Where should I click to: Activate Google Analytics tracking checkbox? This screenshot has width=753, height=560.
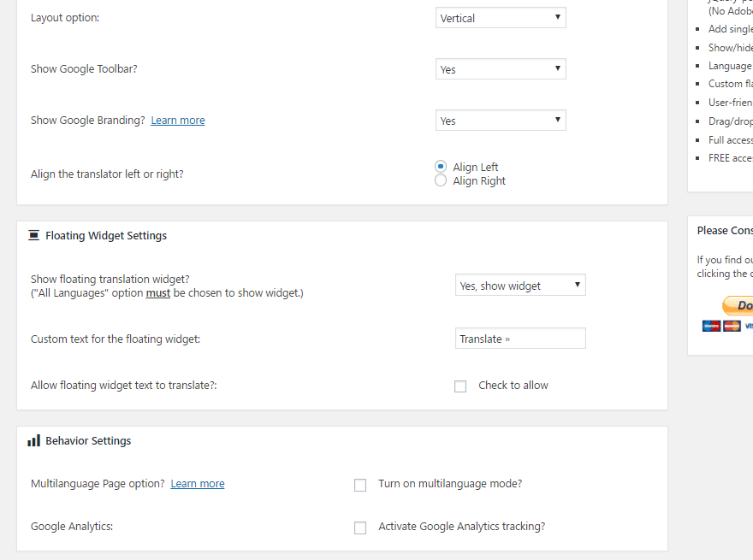(360, 528)
